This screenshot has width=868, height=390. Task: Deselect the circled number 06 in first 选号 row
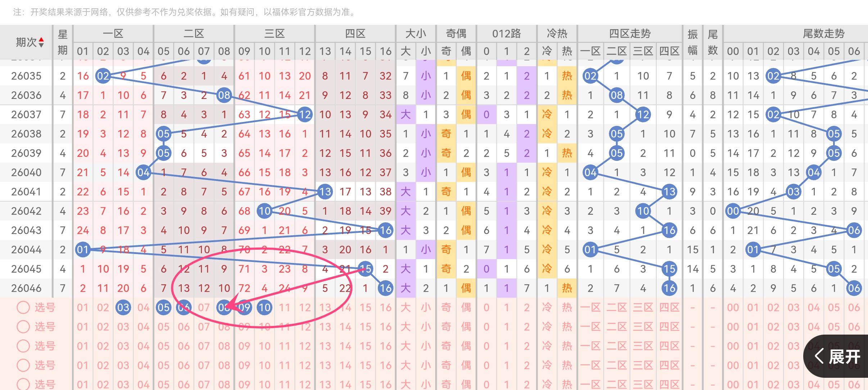pos(184,308)
